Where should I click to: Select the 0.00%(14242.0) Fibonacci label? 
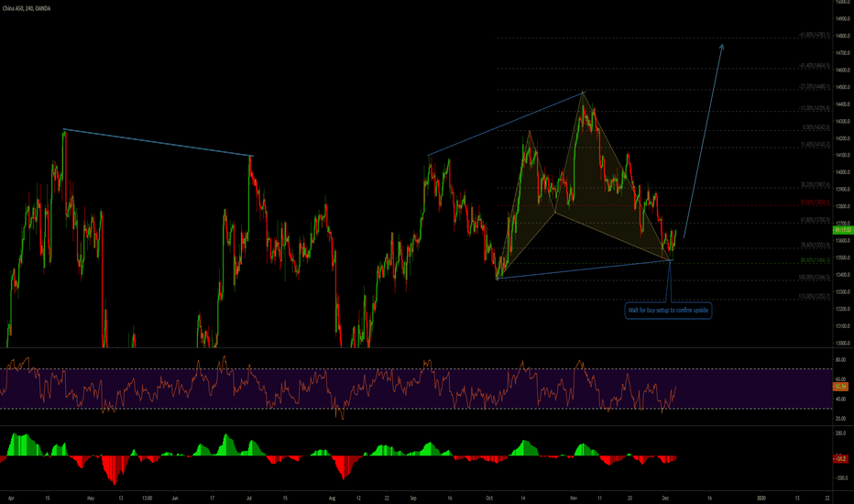pos(816,127)
